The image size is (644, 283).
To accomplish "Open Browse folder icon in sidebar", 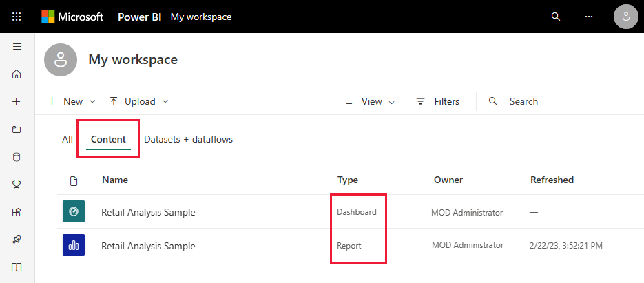I will (17, 129).
